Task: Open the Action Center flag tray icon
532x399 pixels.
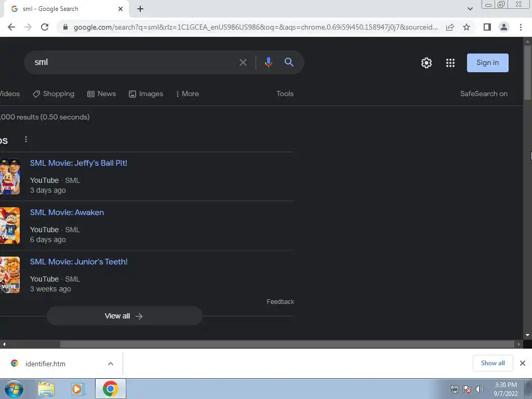Action: (467, 390)
